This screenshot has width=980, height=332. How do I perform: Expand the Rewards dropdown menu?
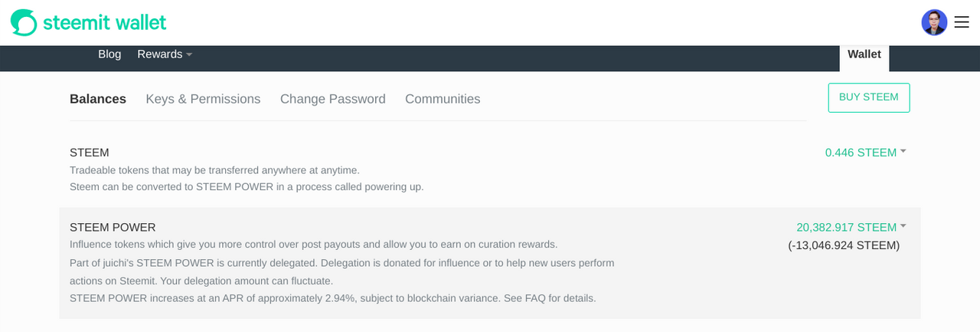[x=165, y=54]
